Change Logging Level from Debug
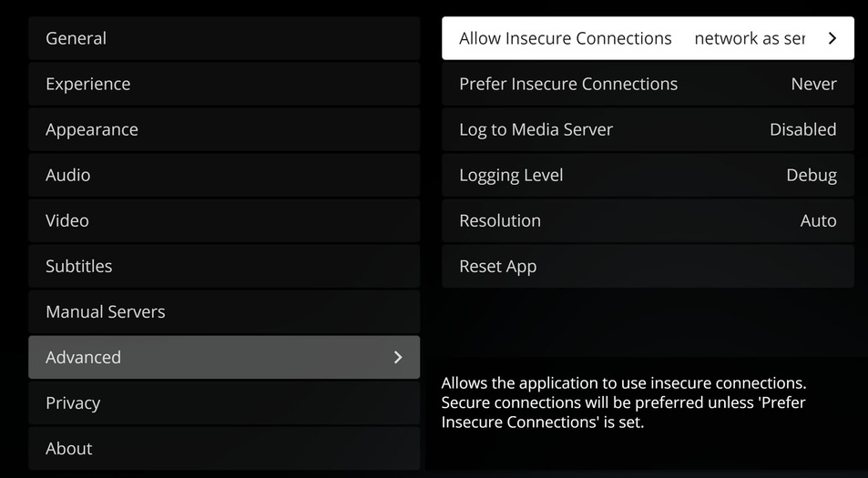The image size is (868, 478). (x=648, y=175)
